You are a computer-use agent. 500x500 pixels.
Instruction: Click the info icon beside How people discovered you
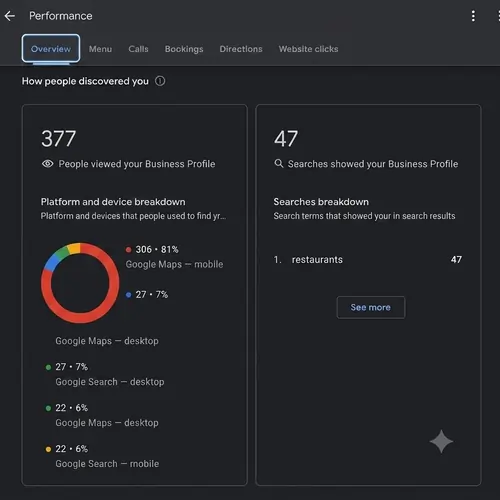point(160,81)
